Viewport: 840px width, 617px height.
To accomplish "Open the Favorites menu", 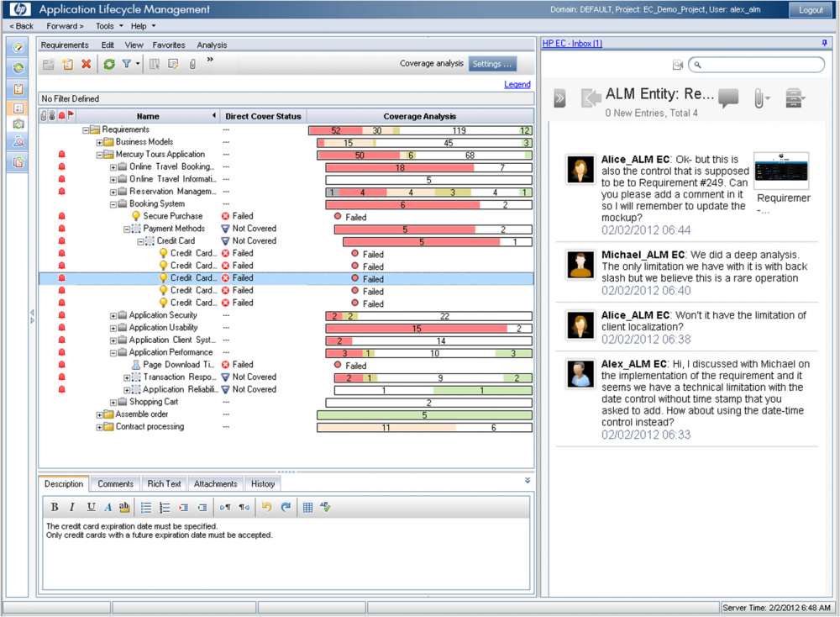I will click(x=169, y=45).
